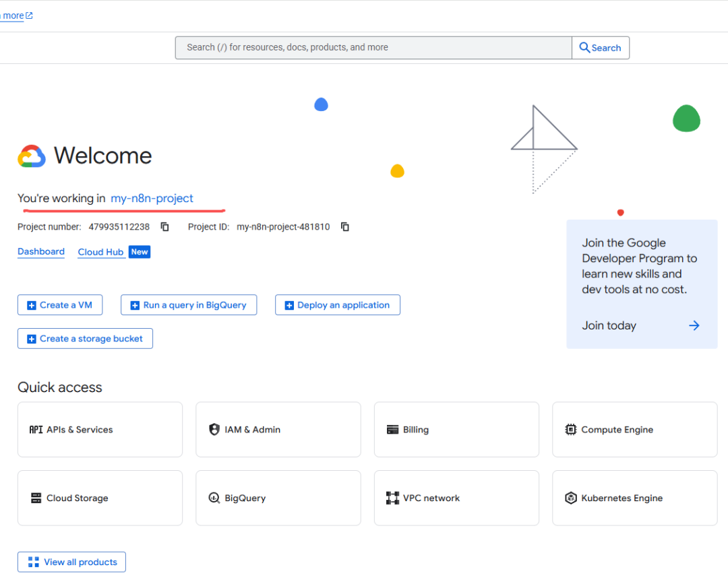Open the Billing quick access card

pyautogui.click(x=456, y=430)
